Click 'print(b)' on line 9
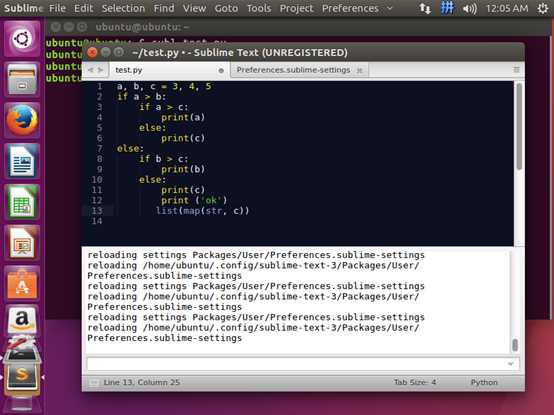554x415 pixels. click(183, 170)
